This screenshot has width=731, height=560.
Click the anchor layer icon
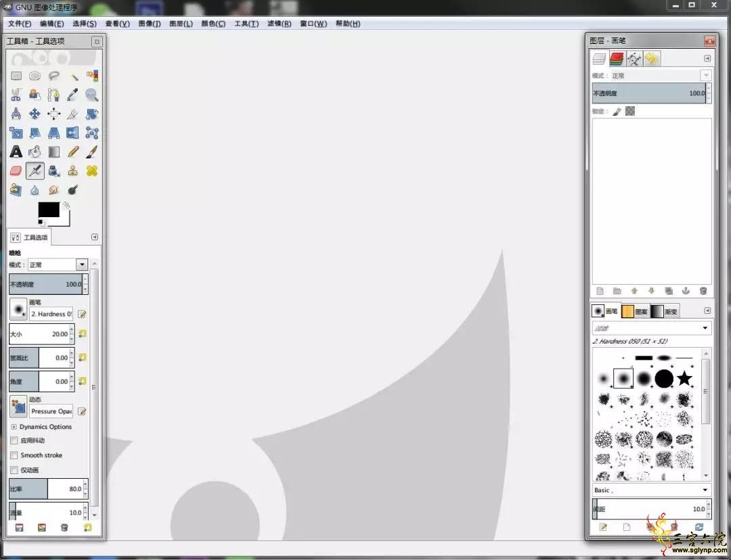[x=686, y=291]
